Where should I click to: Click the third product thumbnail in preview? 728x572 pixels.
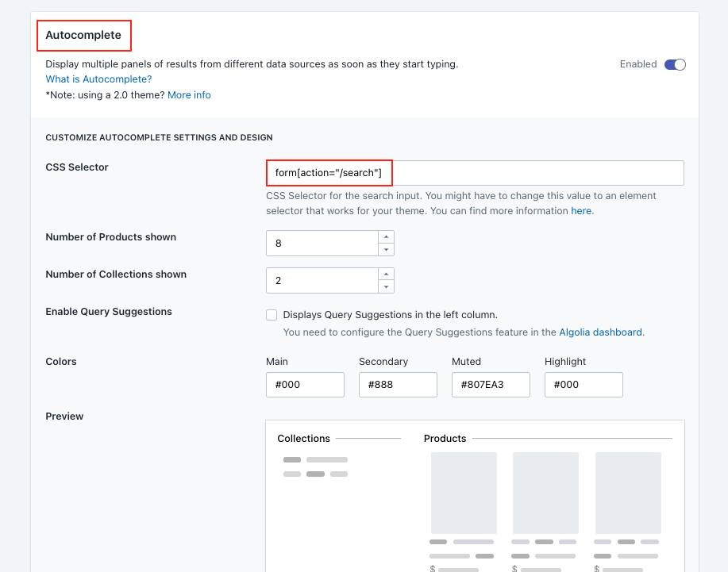tap(628, 493)
